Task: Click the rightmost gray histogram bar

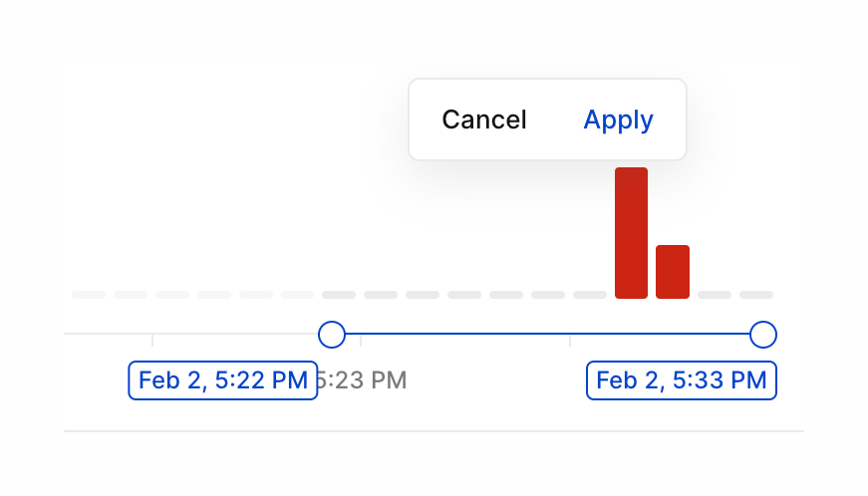Action: point(756,295)
